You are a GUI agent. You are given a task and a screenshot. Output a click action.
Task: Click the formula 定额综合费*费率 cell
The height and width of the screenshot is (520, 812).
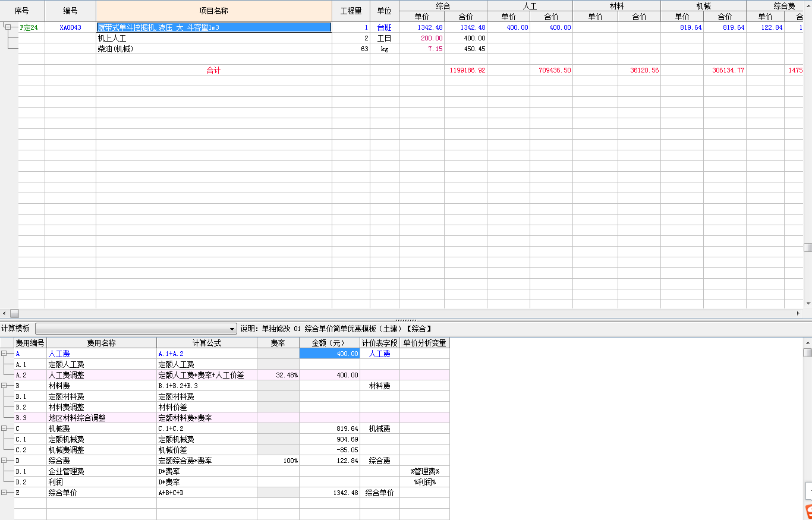point(207,461)
